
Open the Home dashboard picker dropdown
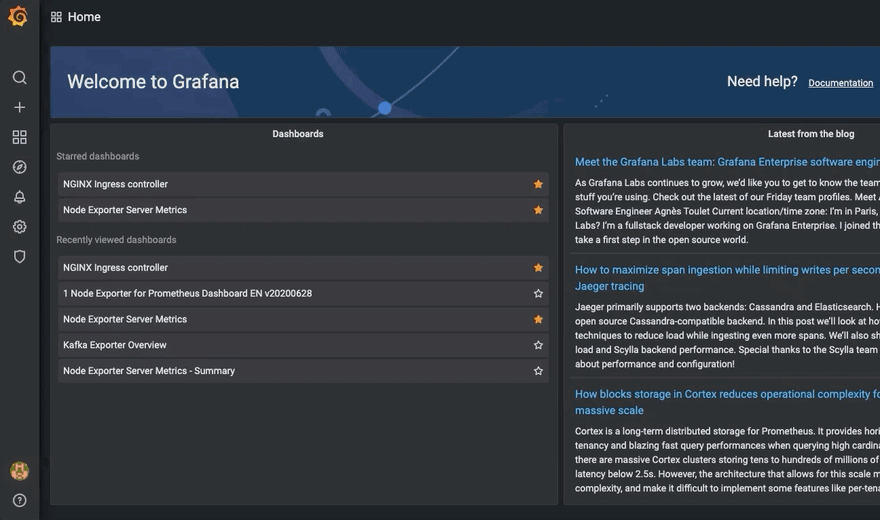(84, 17)
